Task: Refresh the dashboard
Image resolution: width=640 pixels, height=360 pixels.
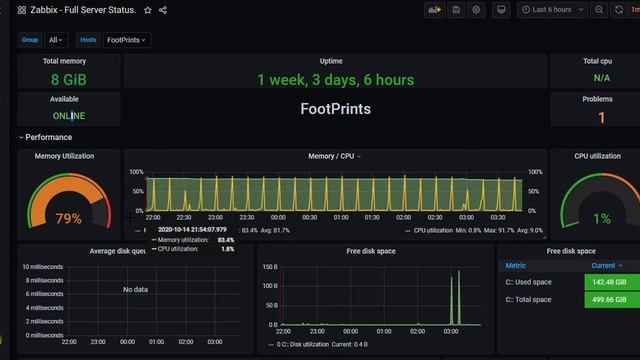Action: pos(619,10)
